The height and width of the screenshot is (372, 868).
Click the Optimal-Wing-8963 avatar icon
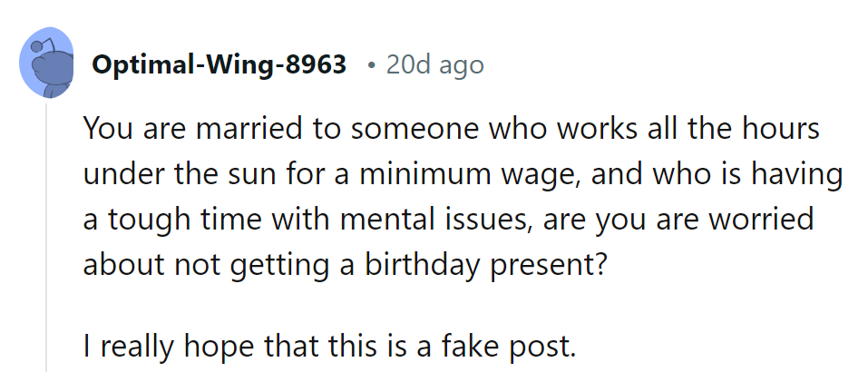(x=47, y=65)
